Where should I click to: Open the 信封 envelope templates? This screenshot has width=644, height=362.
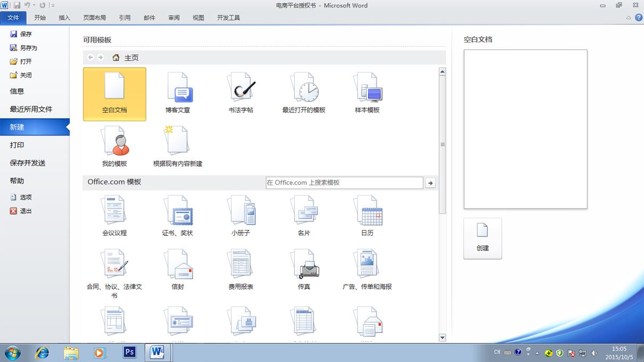tap(178, 270)
